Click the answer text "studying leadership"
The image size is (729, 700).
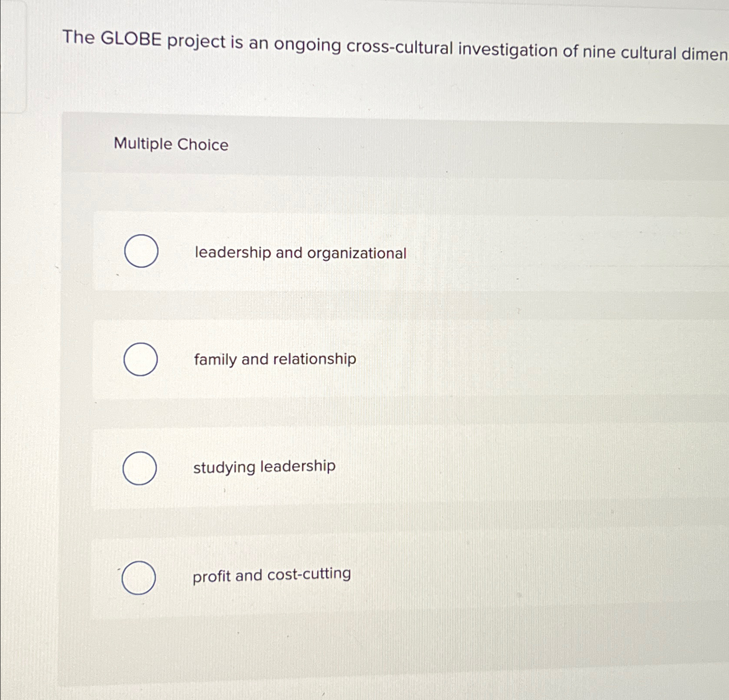[x=263, y=467]
